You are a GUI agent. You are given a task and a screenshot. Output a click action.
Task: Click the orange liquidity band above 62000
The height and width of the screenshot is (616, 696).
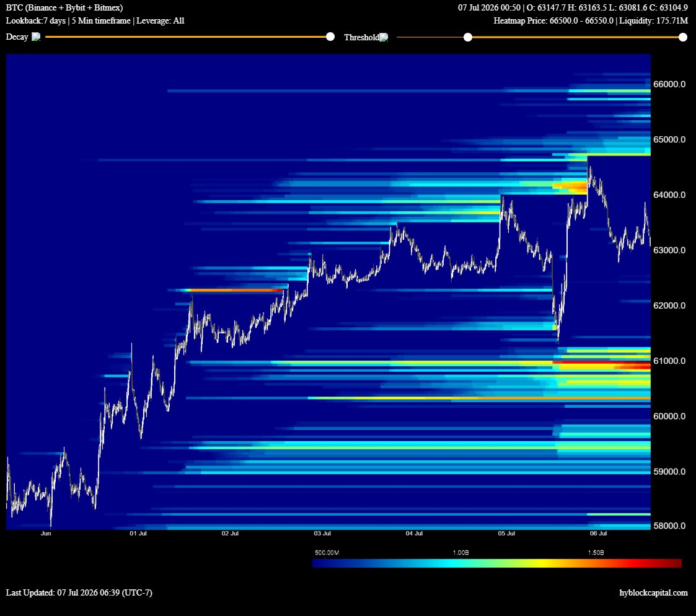237,290
